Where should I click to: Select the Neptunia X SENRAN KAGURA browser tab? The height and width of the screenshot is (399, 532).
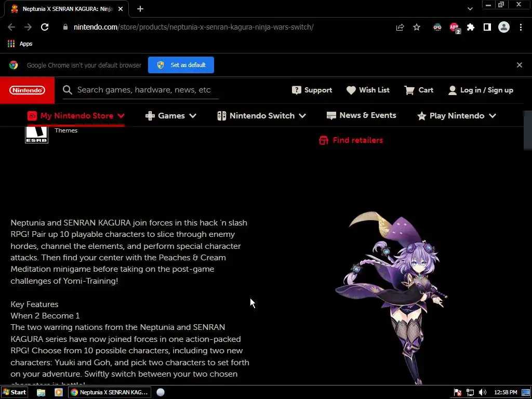pos(66,9)
